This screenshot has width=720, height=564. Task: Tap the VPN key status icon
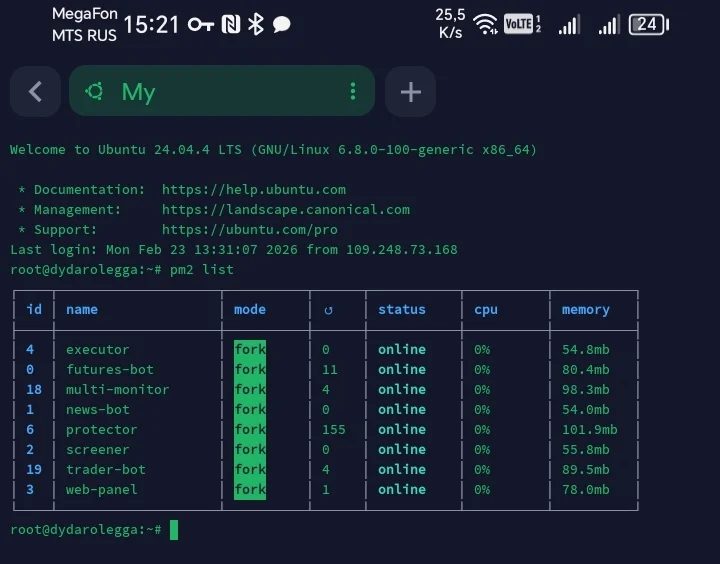[x=201, y=24]
